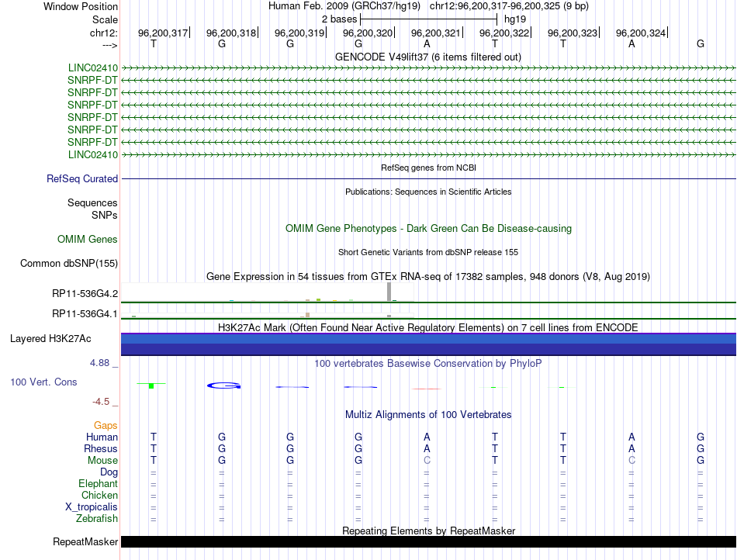Open Publications: Sequences in Scientific Articles title

point(428,192)
